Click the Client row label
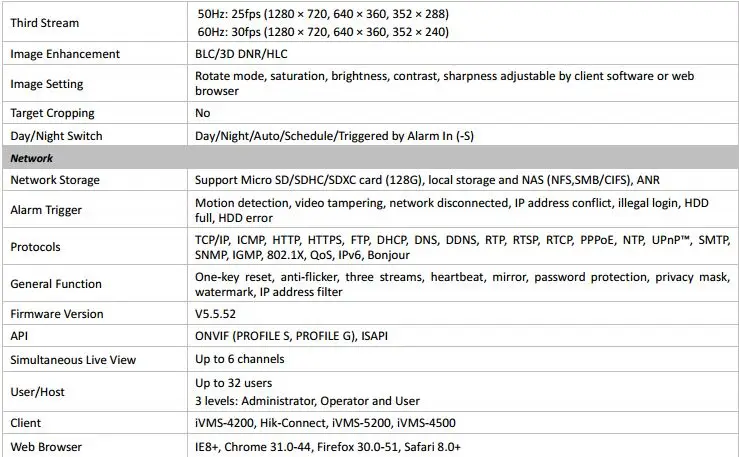The width and height of the screenshot is (739, 457). coord(25,423)
